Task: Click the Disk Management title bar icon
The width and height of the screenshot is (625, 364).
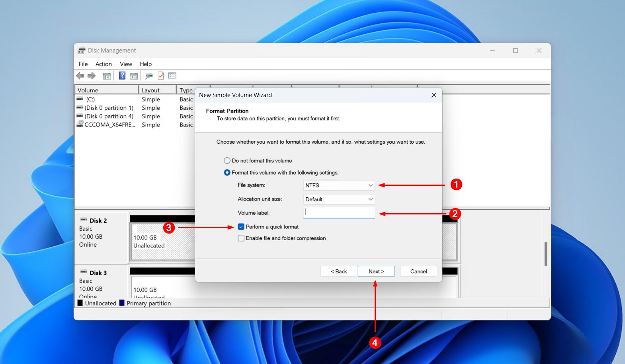Action: [x=82, y=51]
